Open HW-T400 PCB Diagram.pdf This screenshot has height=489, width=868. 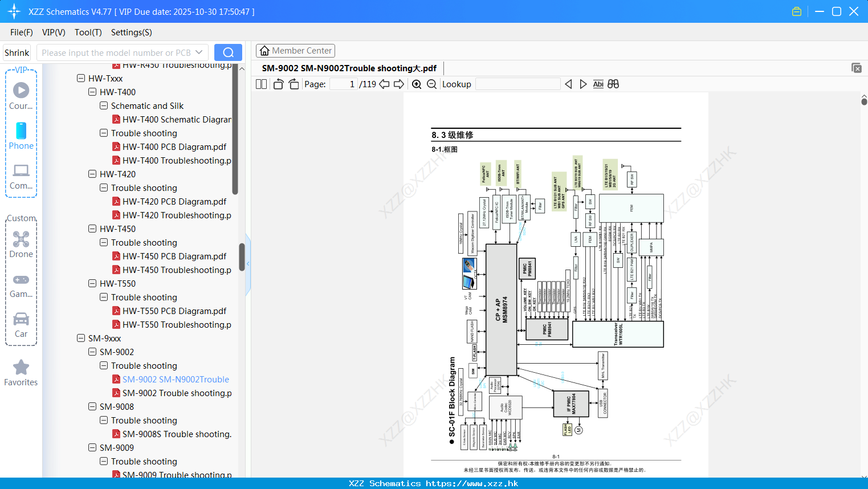pos(169,146)
